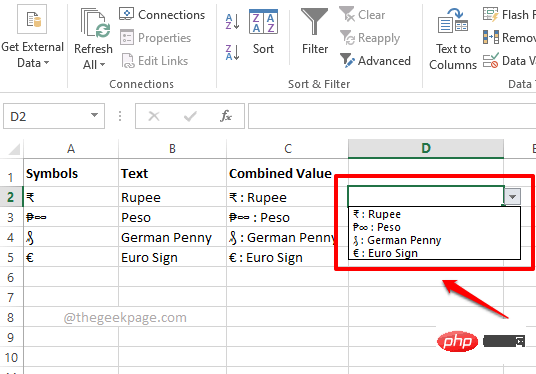
Task: Click the Flash Fill icon
Action: tap(491, 15)
